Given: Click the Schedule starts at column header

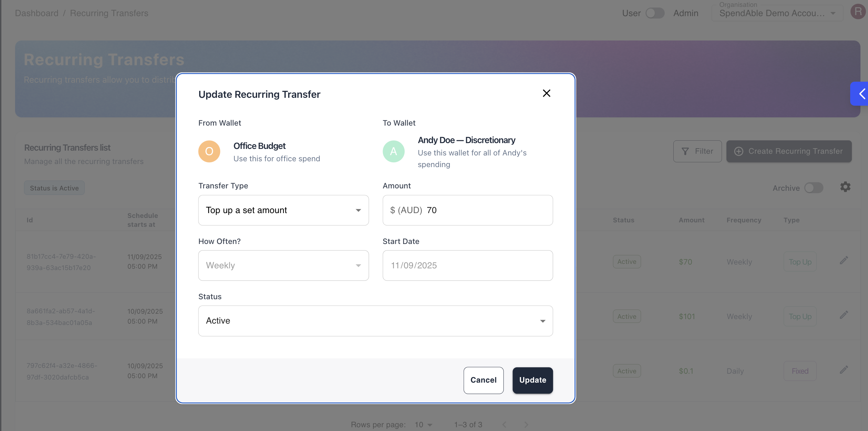Looking at the screenshot, I should [143, 220].
